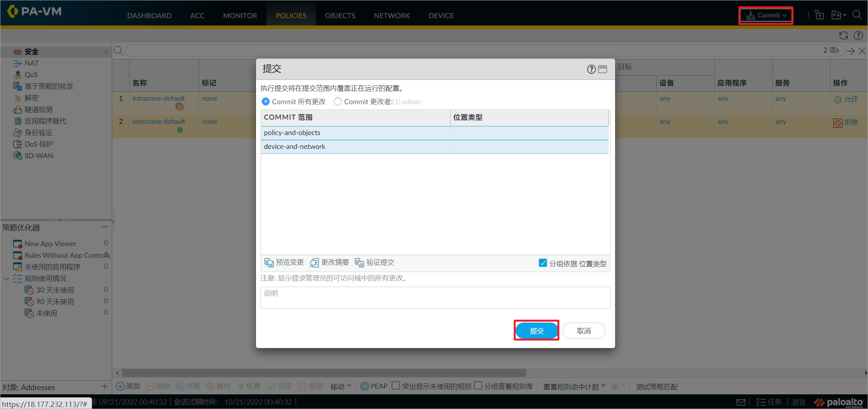Collapse 规则使用情况 tree node
This screenshot has width=868, height=409.
[x=7, y=279]
